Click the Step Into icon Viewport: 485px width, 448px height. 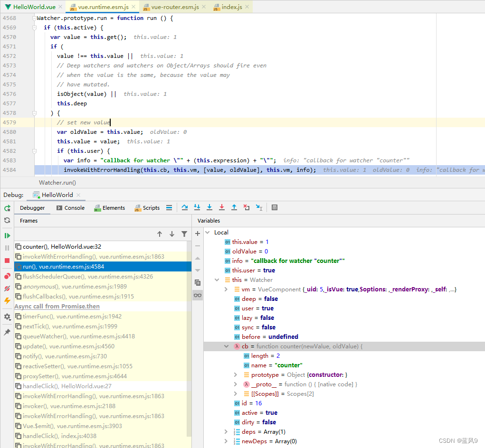click(x=197, y=207)
